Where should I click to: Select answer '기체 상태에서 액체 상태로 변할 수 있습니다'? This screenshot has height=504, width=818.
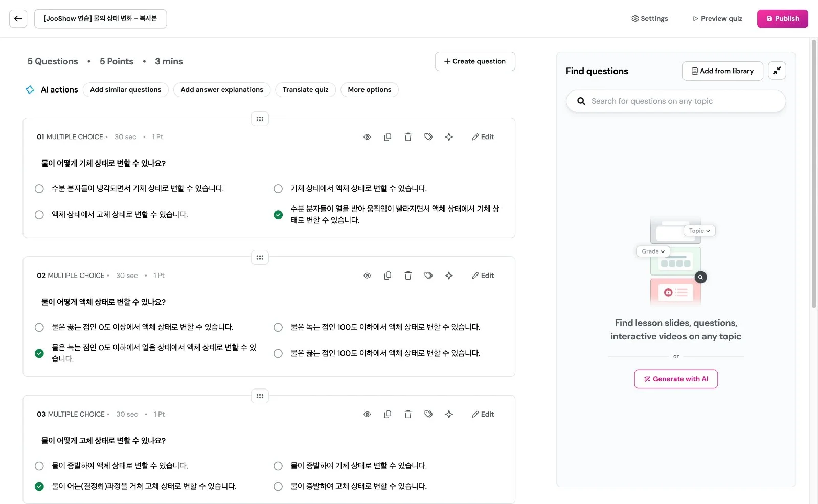point(278,189)
